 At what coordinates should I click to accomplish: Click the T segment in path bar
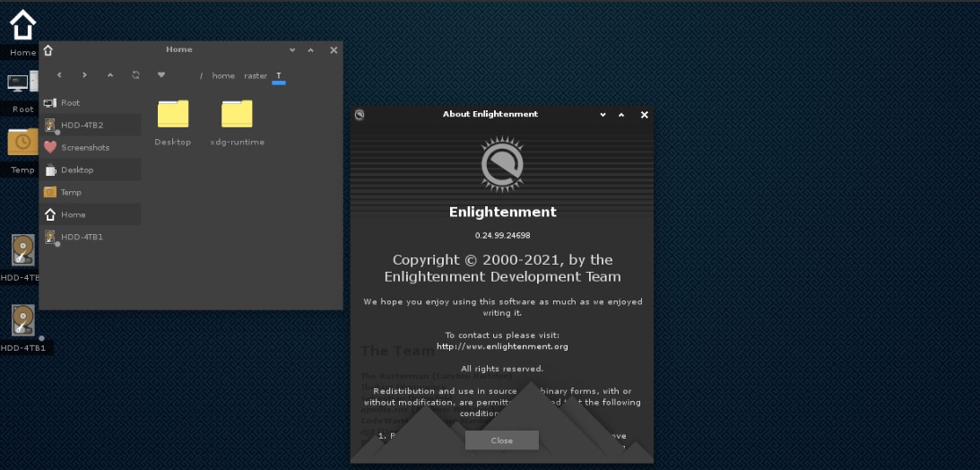(x=279, y=76)
